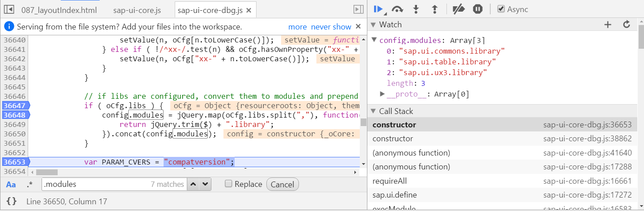Viewport: 644px width, 211px height.
Task: Pretty print the source with curly braces icon
Action: [12, 202]
